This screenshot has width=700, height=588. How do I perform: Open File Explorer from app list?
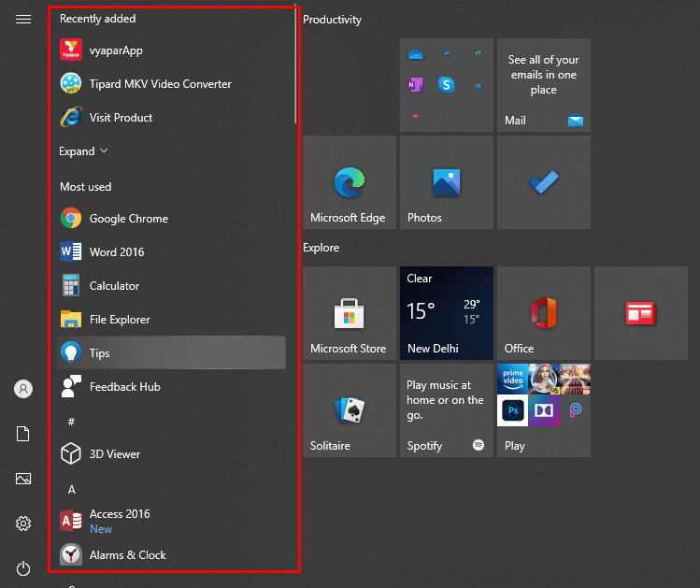coord(171,319)
